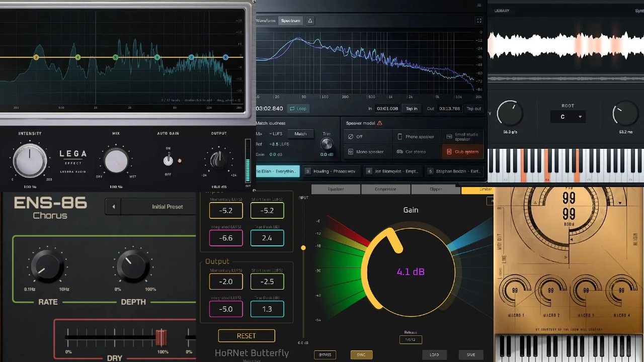Screen dimensions: 644x362
Task: Click the triangle delta icon beside the Spectrum tab
Action: point(310,21)
